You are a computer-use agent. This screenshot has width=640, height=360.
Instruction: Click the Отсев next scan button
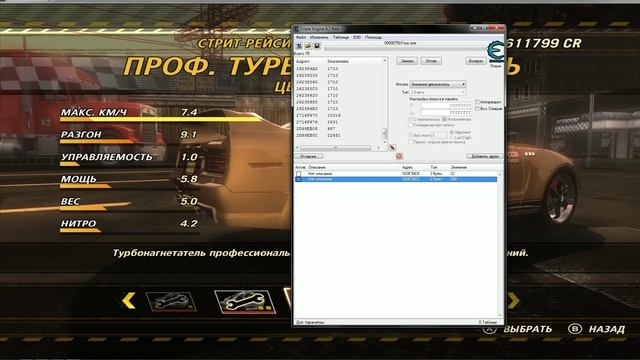(431, 61)
